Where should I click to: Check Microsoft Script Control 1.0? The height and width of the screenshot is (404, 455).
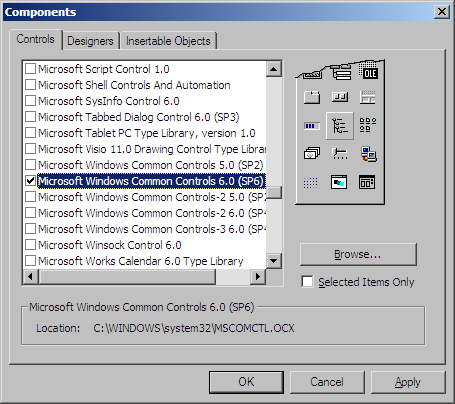click(x=30, y=69)
